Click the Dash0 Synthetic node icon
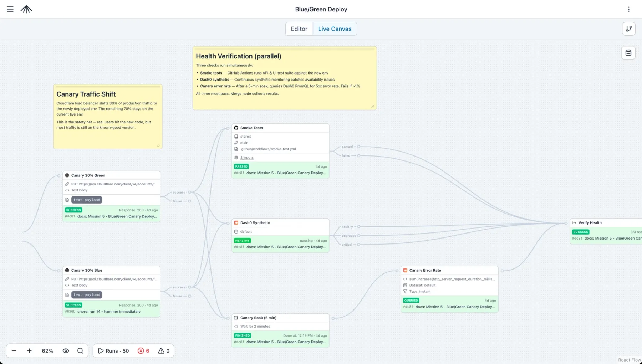 (x=236, y=223)
